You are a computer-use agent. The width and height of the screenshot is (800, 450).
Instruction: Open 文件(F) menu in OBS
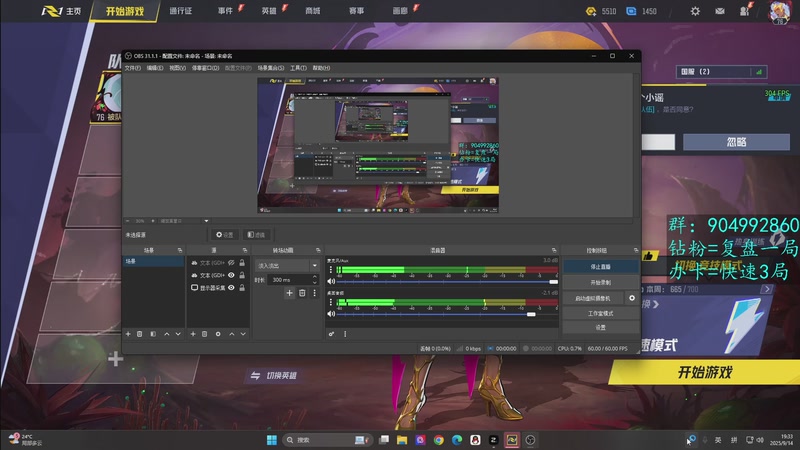tap(133, 68)
